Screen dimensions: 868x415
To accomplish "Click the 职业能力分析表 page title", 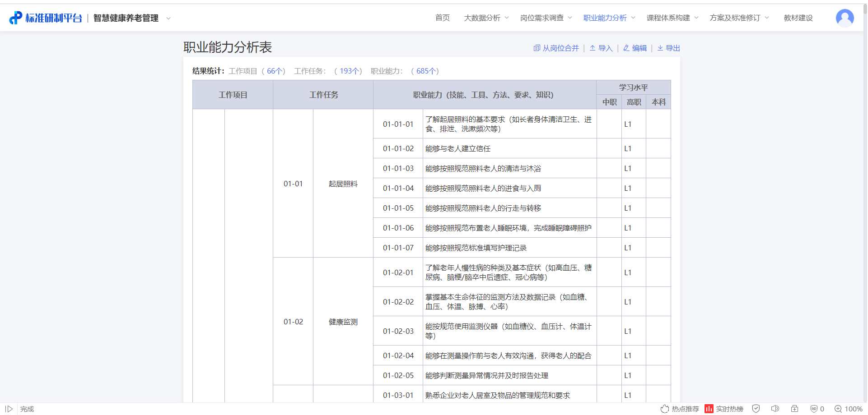I will [228, 47].
